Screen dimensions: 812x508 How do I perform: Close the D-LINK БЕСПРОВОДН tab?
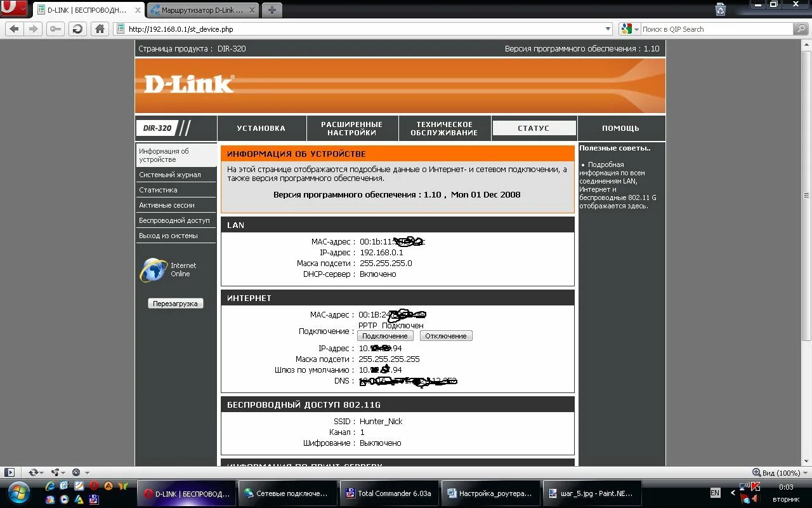click(138, 10)
